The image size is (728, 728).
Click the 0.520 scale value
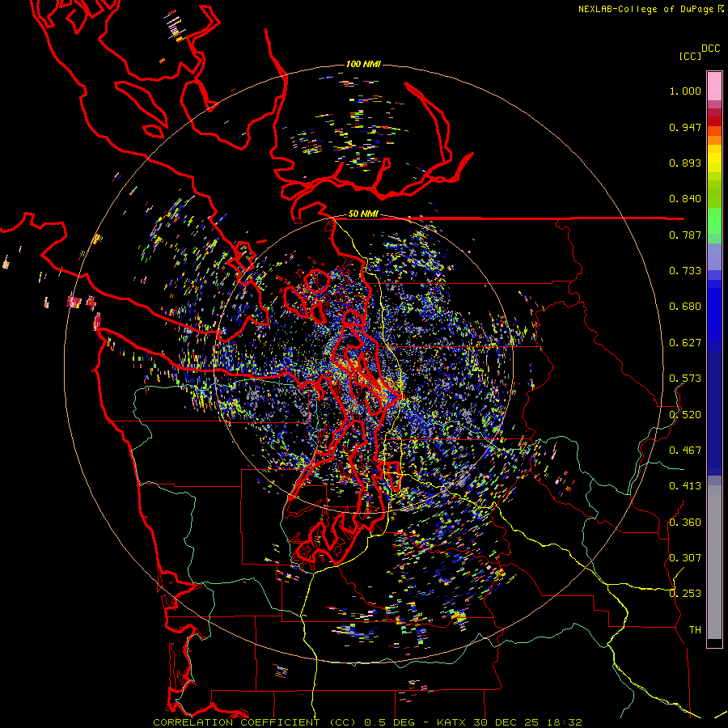[685, 415]
